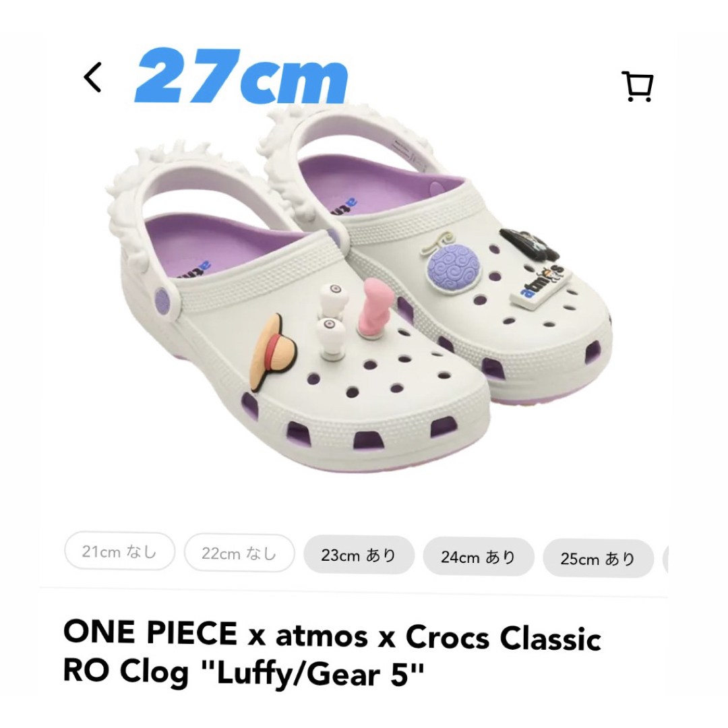Open the shopping cart icon
The image size is (728, 728).
pyautogui.click(x=638, y=86)
